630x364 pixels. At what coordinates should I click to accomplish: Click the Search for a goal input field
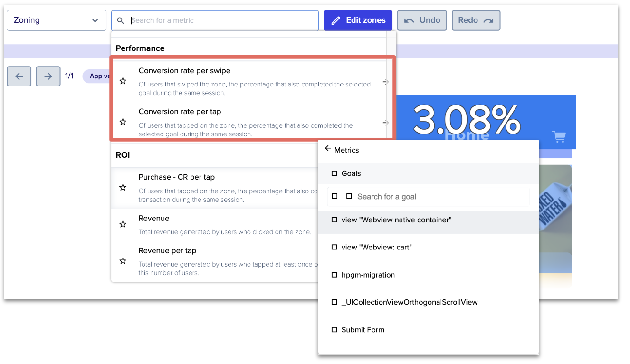428,196
